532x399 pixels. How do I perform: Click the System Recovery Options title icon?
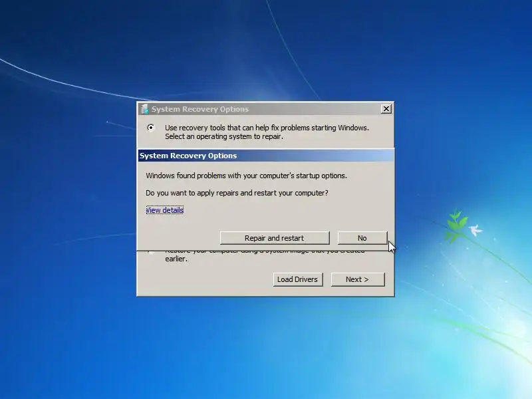(145, 109)
